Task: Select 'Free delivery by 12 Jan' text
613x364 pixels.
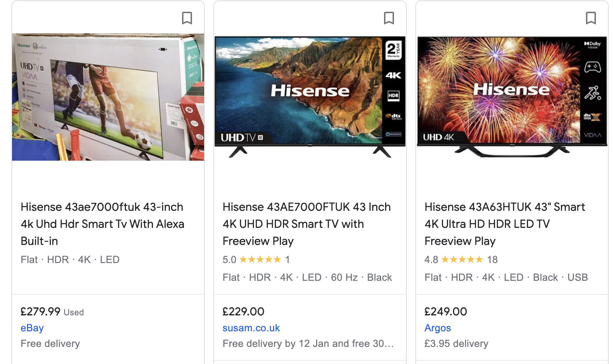Action: coord(276,344)
